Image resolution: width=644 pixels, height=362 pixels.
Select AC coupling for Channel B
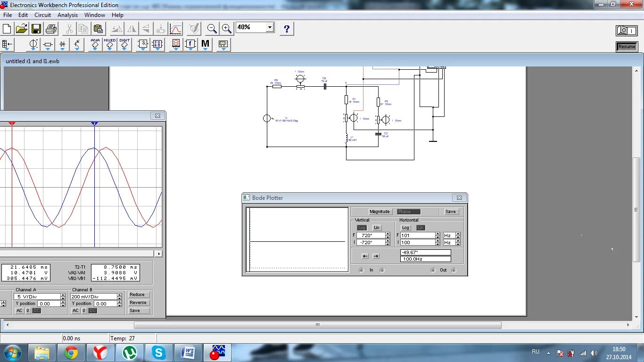75,311
